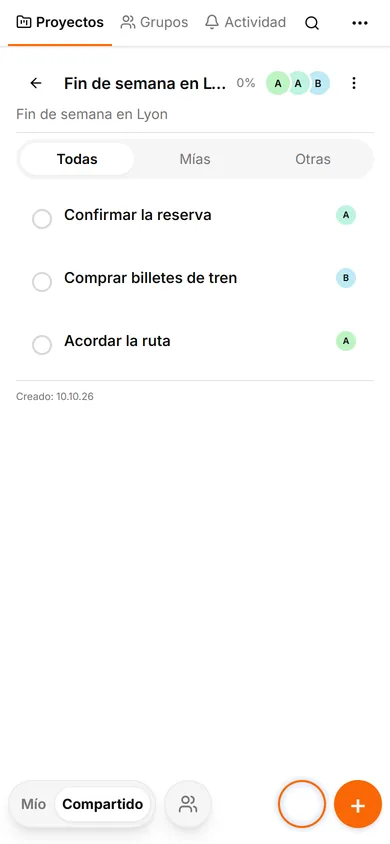Click the project members avatar group
The width and height of the screenshot is (390, 844).
(297, 83)
